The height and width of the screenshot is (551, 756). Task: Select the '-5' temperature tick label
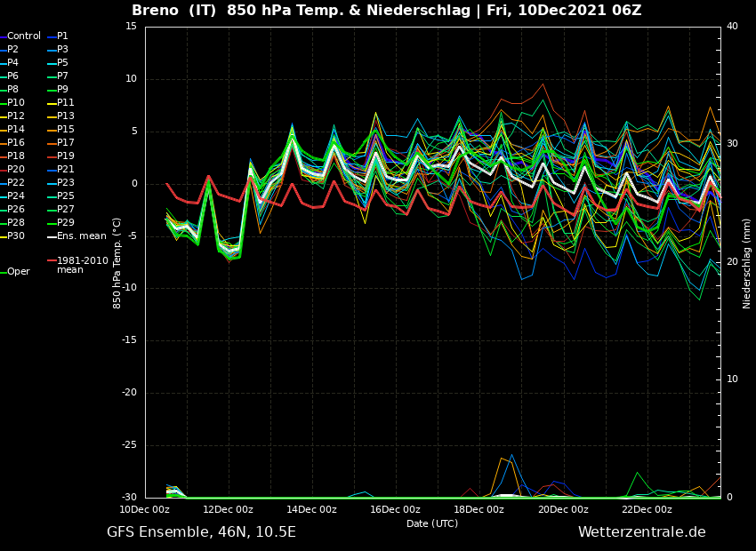click(133, 236)
